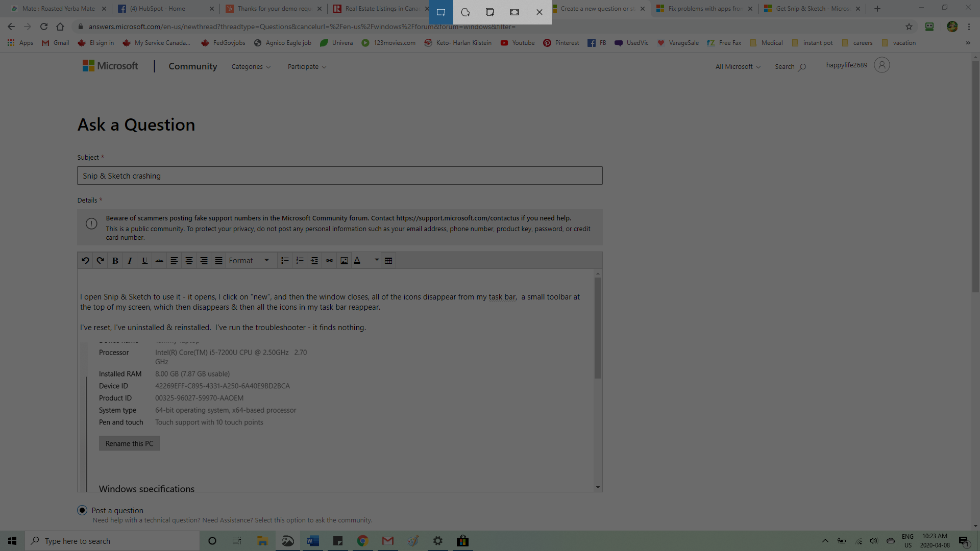
Task: Switch to the Fix problems with apps tab
Action: point(703,9)
